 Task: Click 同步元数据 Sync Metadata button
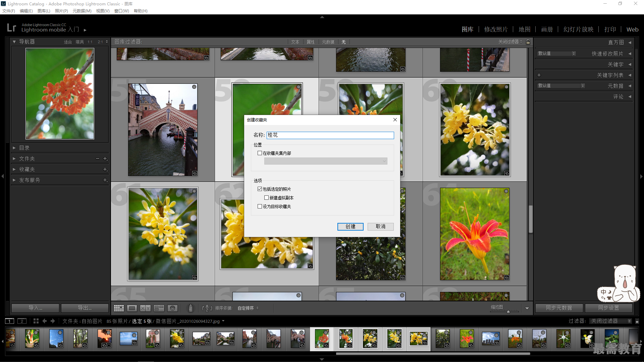point(559,308)
